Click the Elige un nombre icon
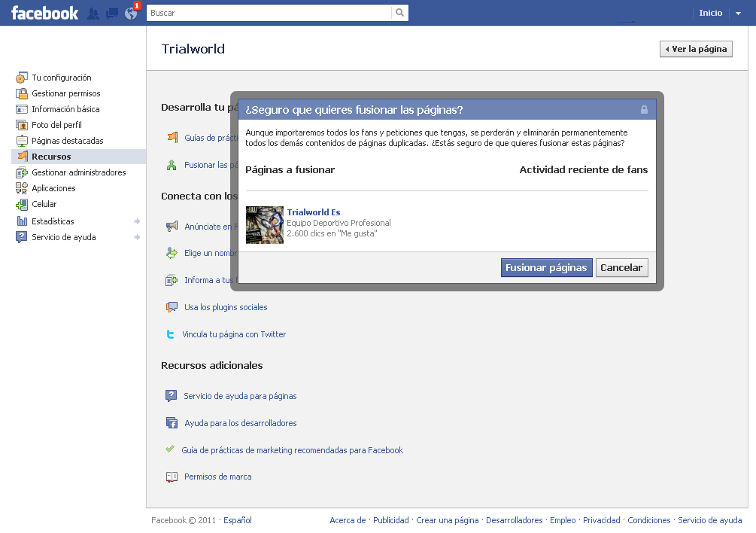This screenshot has width=756, height=533. [172, 253]
